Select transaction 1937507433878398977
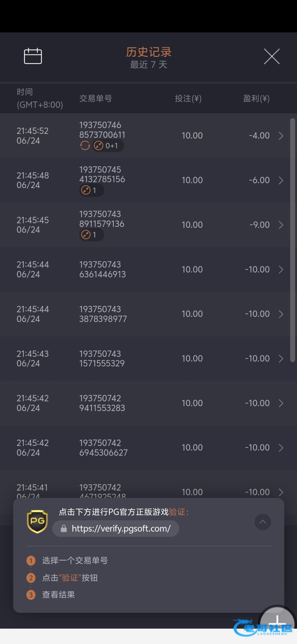Image resolution: width=297 pixels, height=644 pixels. [x=103, y=314]
